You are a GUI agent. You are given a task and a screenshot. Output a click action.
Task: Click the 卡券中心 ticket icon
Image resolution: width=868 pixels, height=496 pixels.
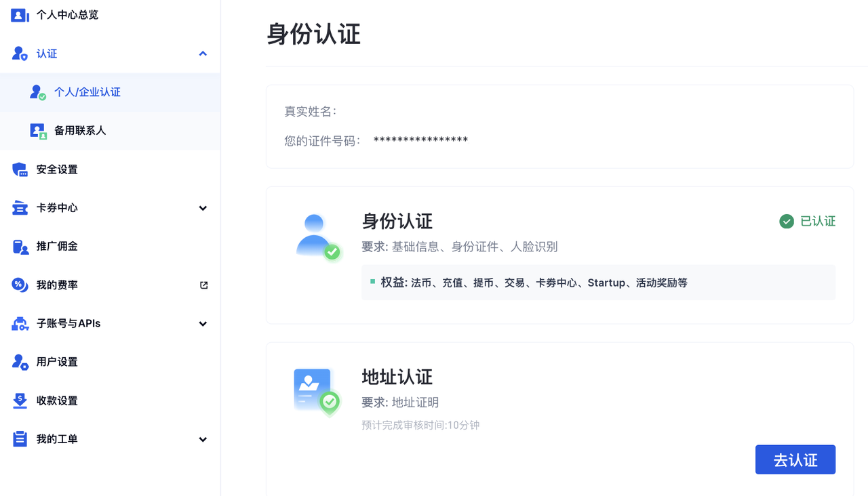click(20, 208)
